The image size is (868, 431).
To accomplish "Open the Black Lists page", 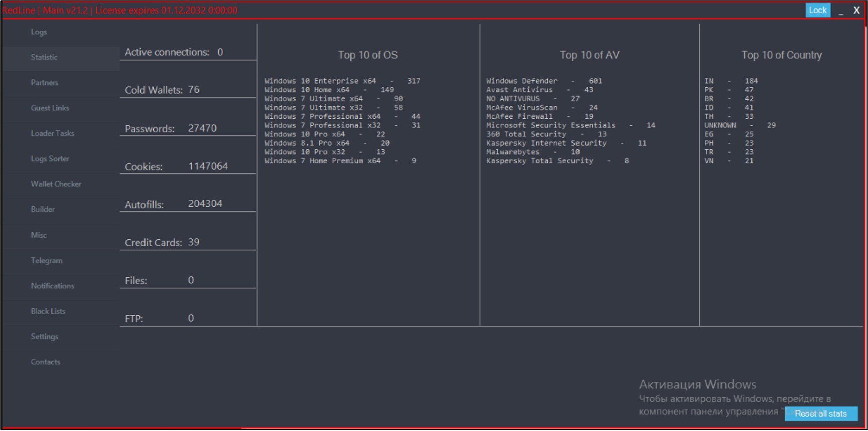I will (48, 311).
